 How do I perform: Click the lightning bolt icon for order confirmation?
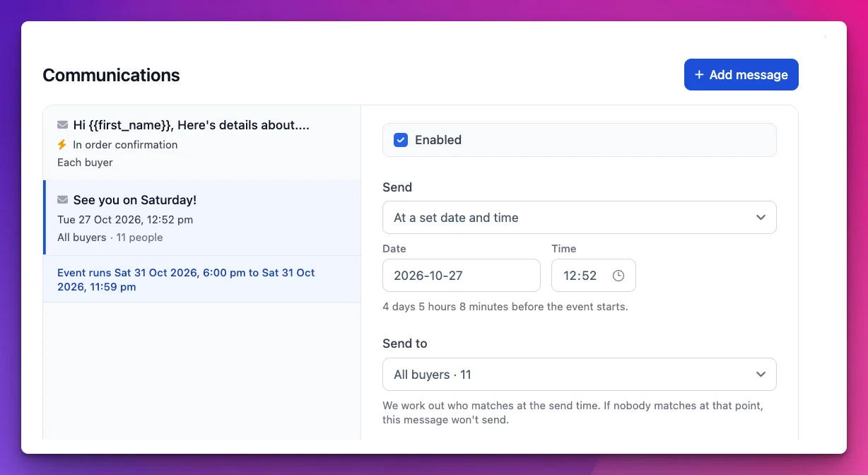[x=62, y=144]
